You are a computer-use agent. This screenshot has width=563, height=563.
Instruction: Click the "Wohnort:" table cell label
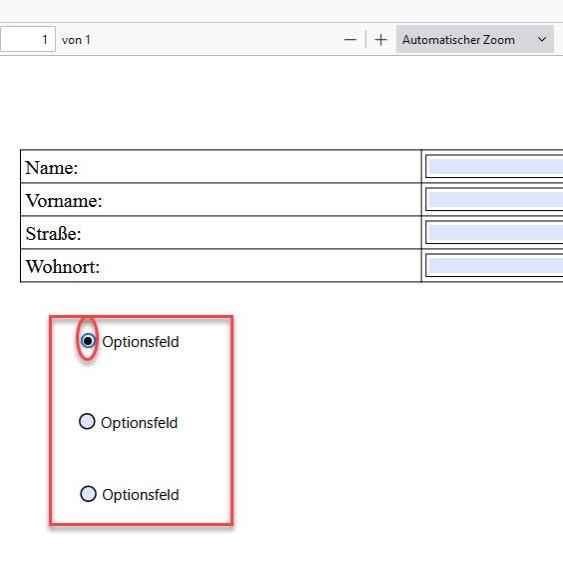pyautogui.click(x=63, y=267)
